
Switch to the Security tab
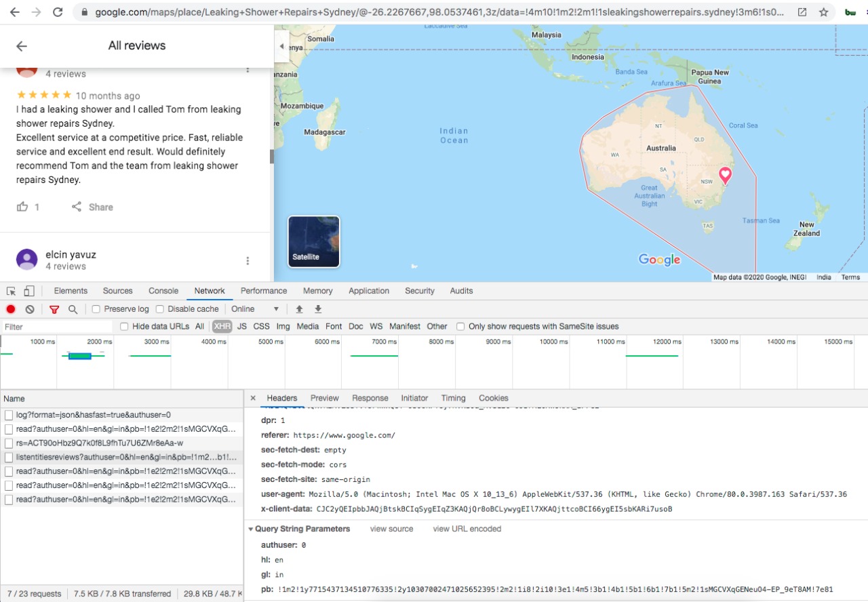420,291
